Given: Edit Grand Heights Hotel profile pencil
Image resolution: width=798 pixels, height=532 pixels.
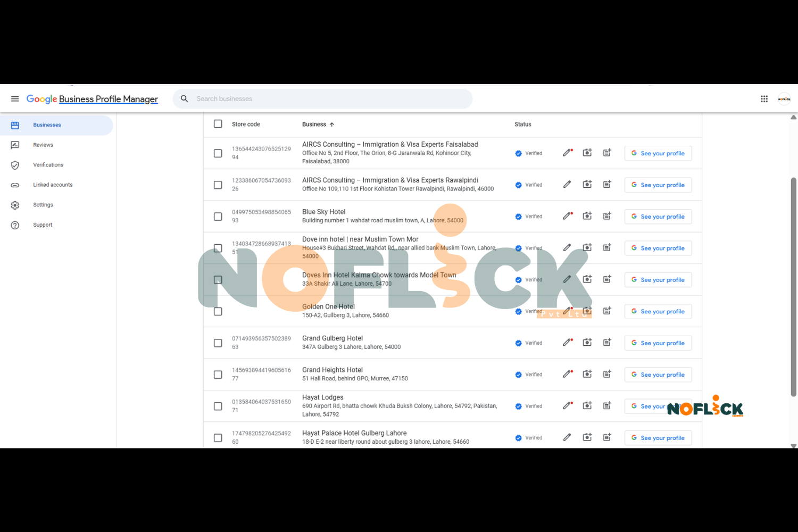Looking at the screenshot, I should 567,374.
